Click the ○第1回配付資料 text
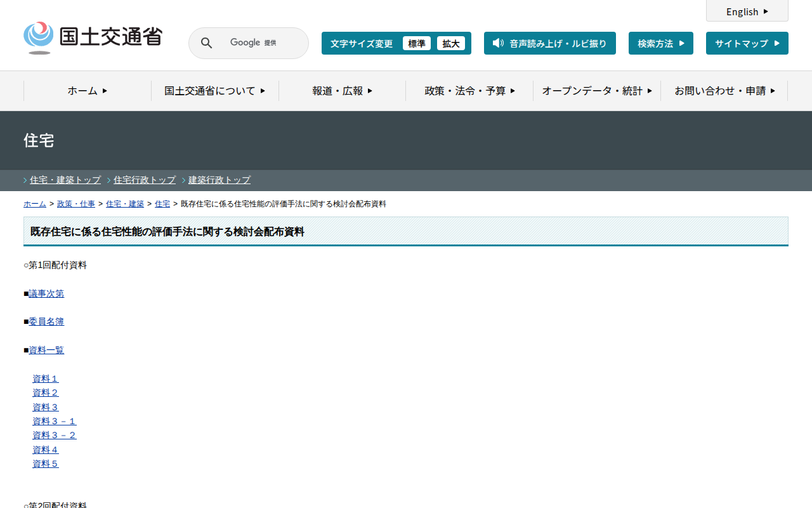 55,265
